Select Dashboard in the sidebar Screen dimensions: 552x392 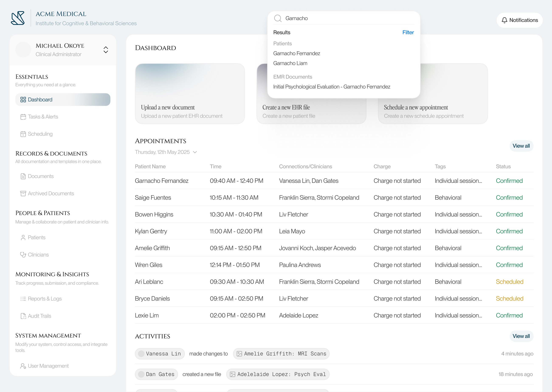(x=63, y=100)
